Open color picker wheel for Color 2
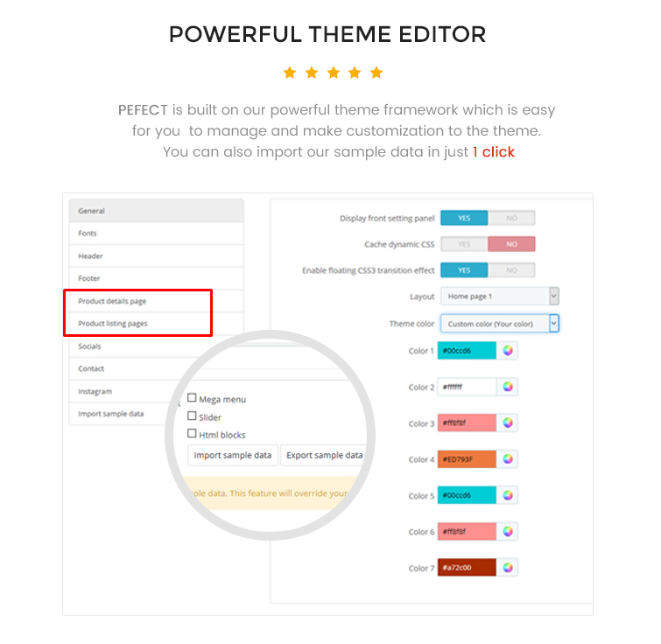 coord(508,387)
